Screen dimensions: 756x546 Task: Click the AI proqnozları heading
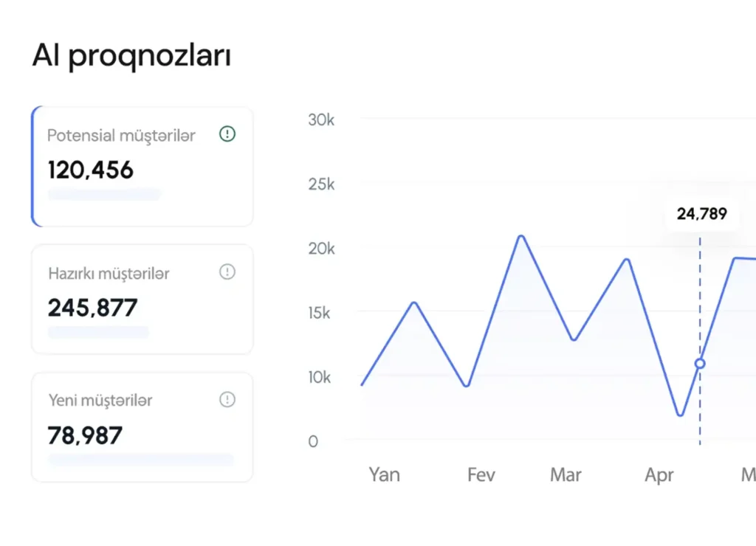coord(132,57)
